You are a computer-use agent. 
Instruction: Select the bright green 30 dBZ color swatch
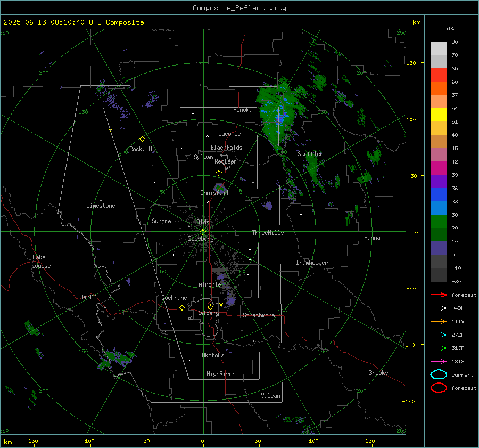click(439, 221)
